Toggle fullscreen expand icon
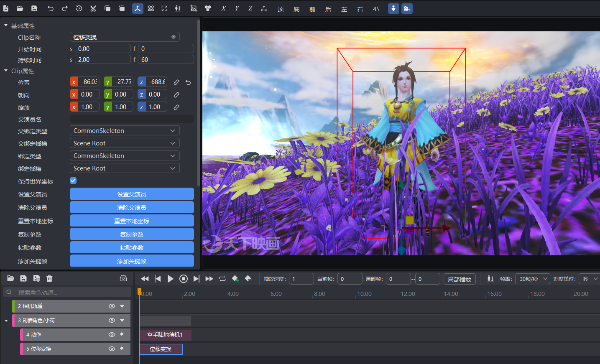The height and width of the screenshot is (364, 600). pos(164,8)
